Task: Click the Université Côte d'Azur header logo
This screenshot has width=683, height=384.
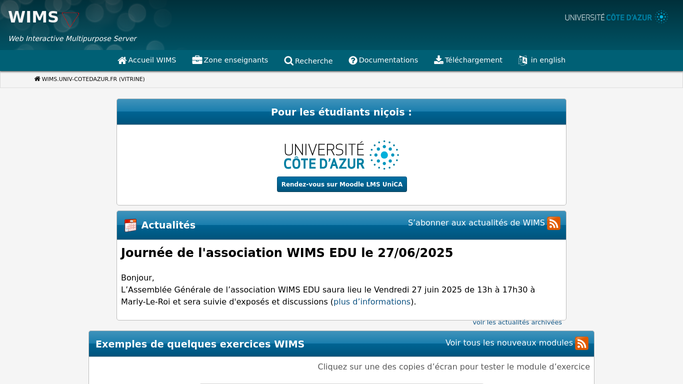Action: [616, 17]
